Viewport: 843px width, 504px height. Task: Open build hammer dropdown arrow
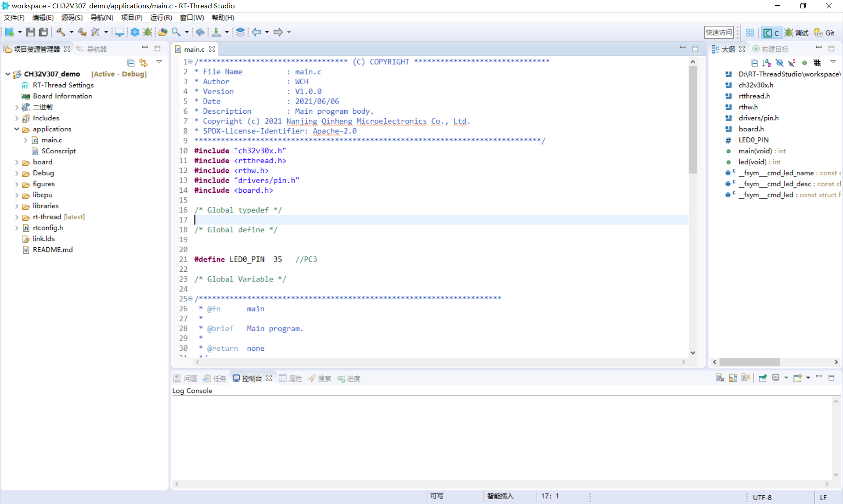point(71,32)
